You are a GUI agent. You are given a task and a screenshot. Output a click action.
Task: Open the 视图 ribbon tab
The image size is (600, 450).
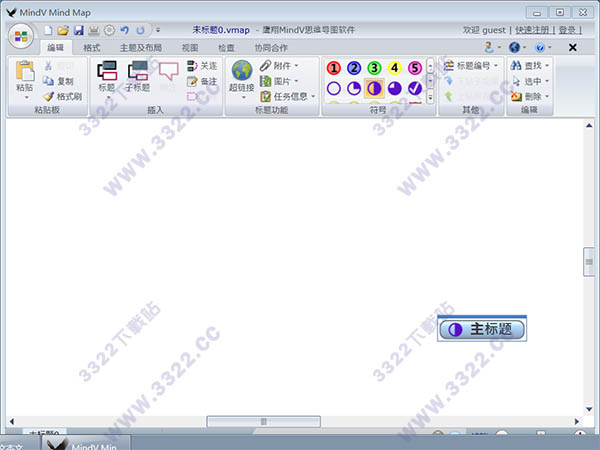pos(190,47)
